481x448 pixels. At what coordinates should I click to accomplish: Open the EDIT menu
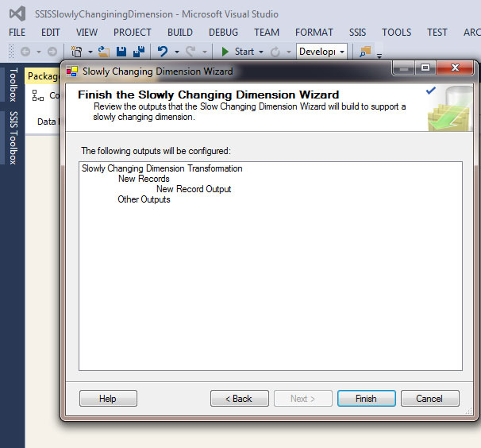tap(50, 33)
